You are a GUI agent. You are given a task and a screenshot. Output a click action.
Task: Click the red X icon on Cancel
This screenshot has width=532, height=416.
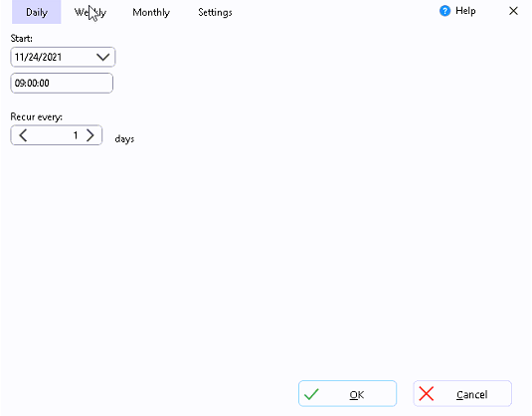427,394
